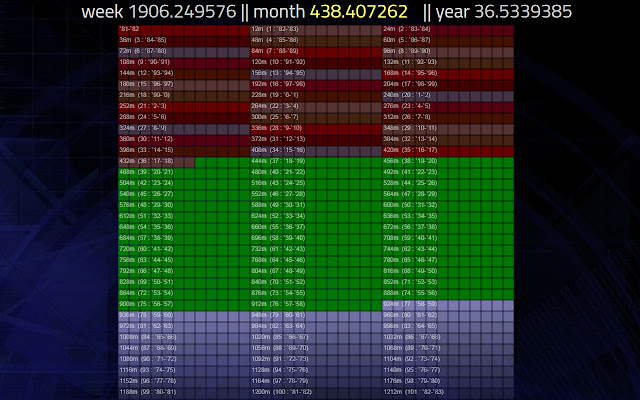The width and height of the screenshot is (640, 400).
Task: Click the week 1906.249576 counter
Action: [x=158, y=11]
